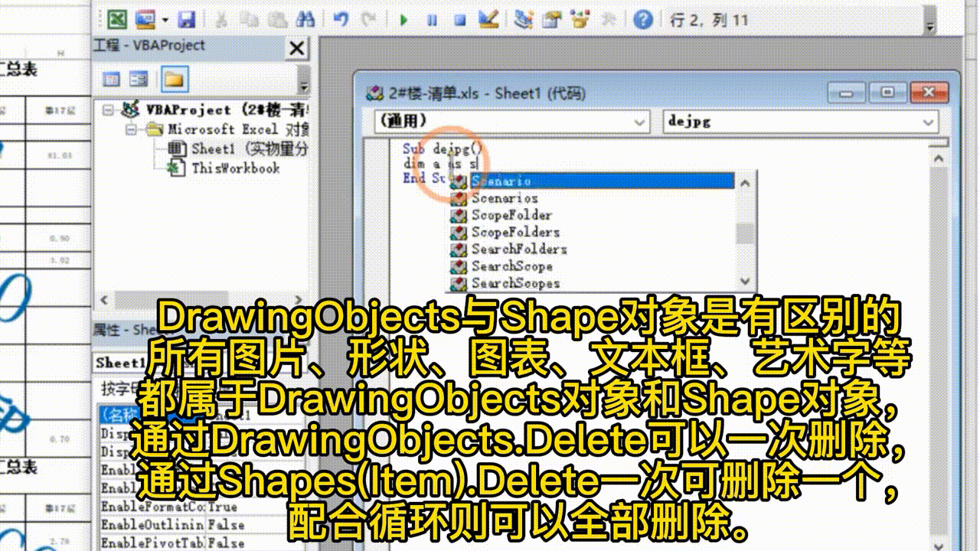Select the EnablePivotTab property row
Viewport: 980px width, 551px height.
pyautogui.click(x=203, y=543)
